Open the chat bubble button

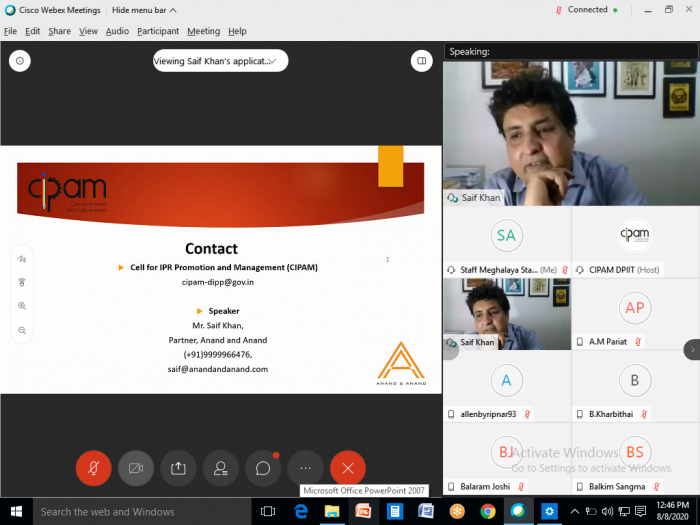[x=263, y=468]
